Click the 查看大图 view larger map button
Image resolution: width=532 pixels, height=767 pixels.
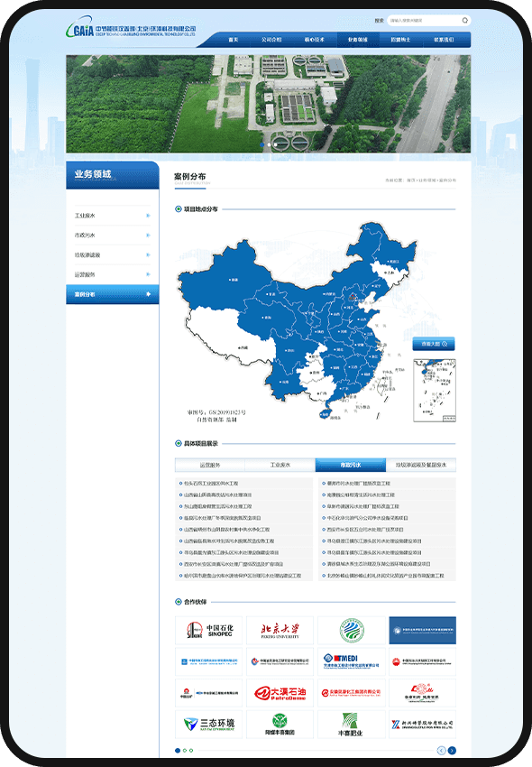433,344
